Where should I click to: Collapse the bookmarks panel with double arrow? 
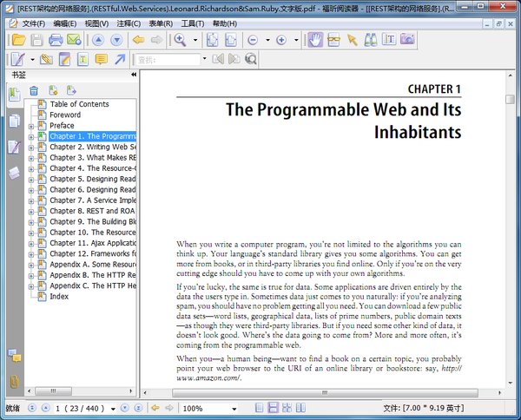click(x=134, y=75)
